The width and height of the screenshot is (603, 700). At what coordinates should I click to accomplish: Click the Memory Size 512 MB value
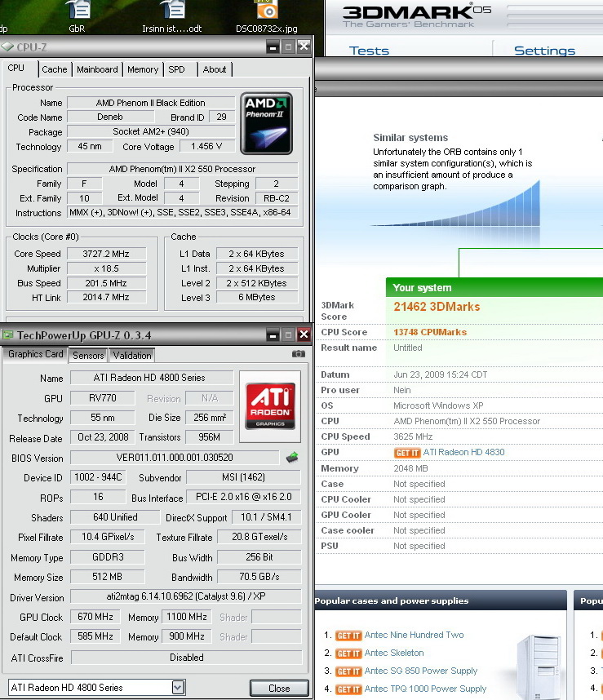click(107, 577)
